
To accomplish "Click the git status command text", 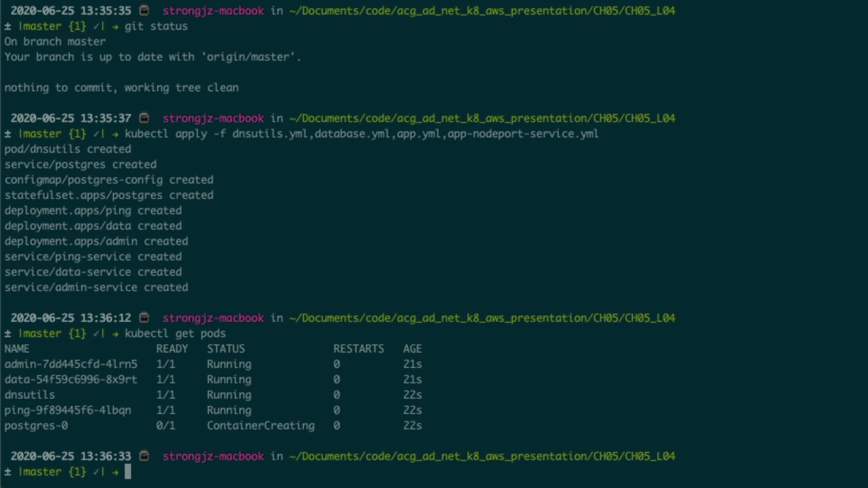I will coord(156,26).
